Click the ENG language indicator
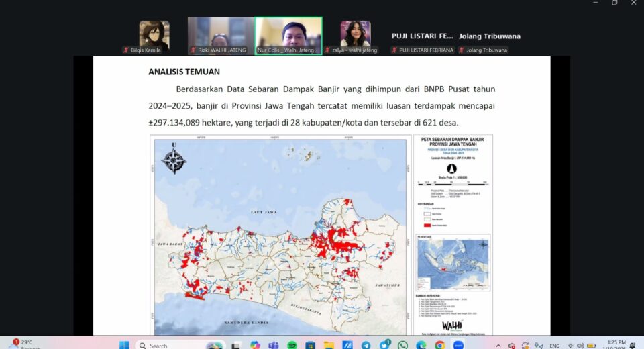 555,346
